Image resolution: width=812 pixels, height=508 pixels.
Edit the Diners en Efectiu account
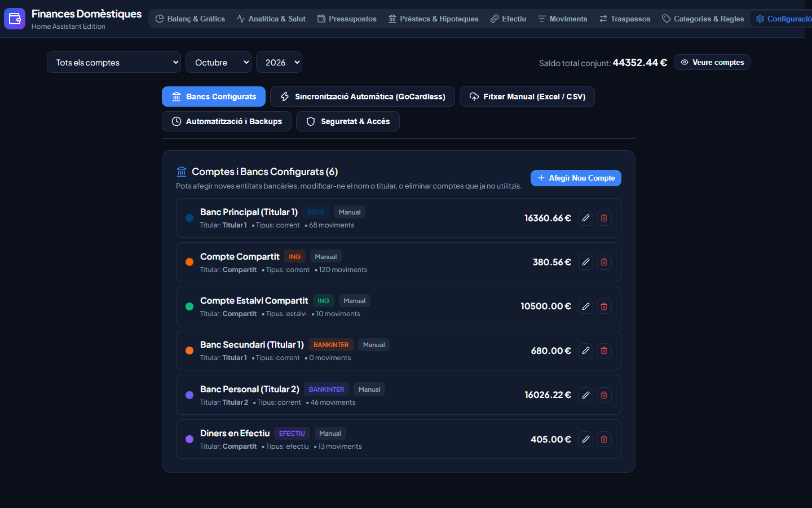586,439
